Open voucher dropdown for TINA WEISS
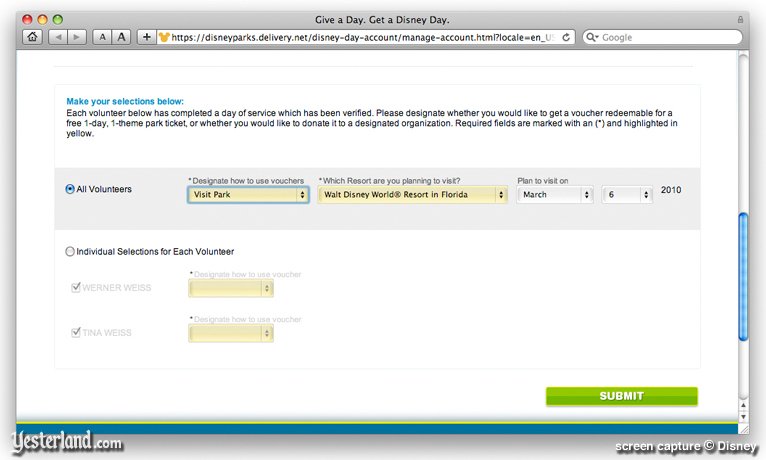The width and height of the screenshot is (766, 460). [231, 333]
